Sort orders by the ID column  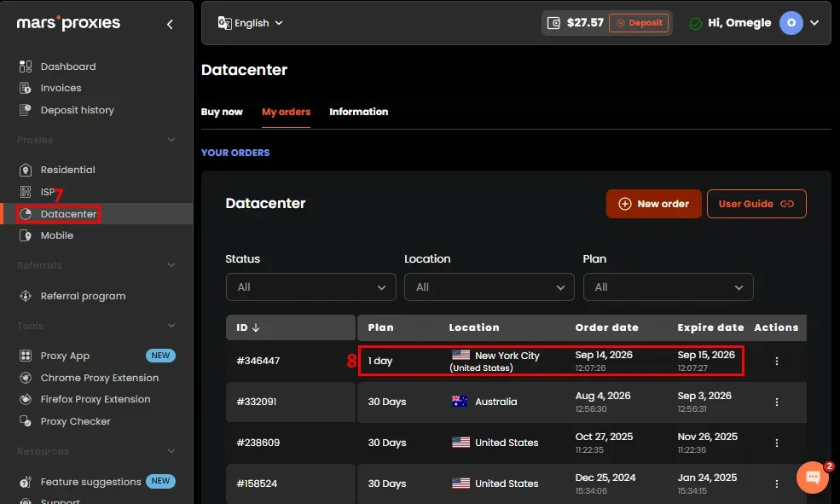(x=248, y=327)
